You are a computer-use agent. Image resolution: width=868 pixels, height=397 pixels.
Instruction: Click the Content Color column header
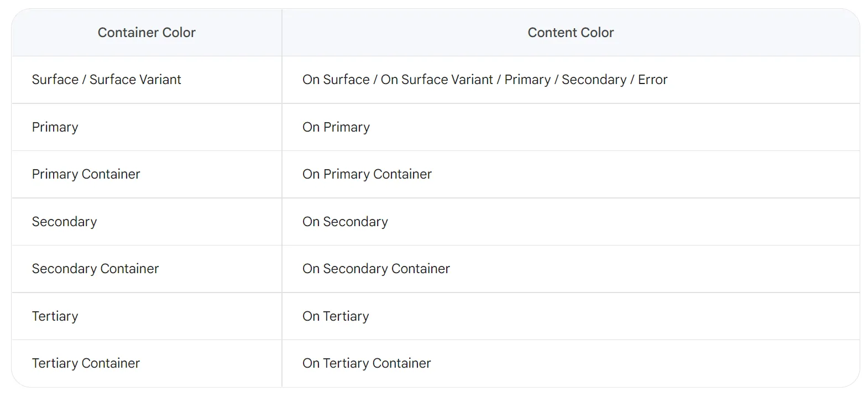(571, 33)
